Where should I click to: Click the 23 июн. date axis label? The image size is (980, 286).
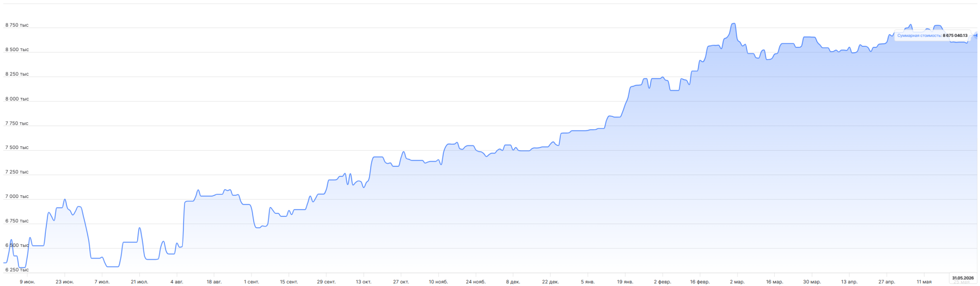[x=65, y=282]
